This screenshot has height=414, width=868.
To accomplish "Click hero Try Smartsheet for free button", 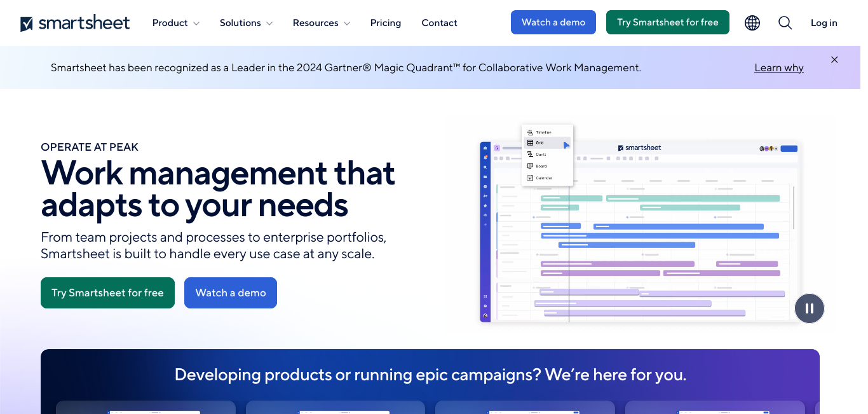I will pyautogui.click(x=107, y=293).
